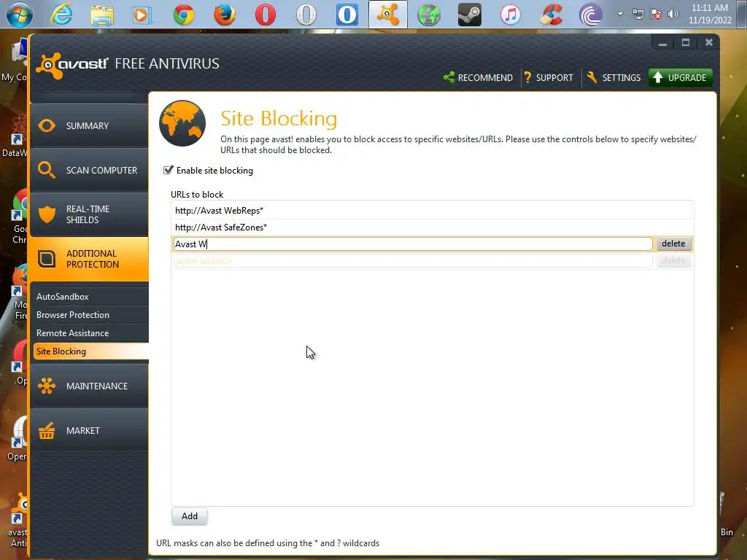Select the http://Avast SafeZones* entry
The height and width of the screenshot is (560, 747).
[x=432, y=227]
